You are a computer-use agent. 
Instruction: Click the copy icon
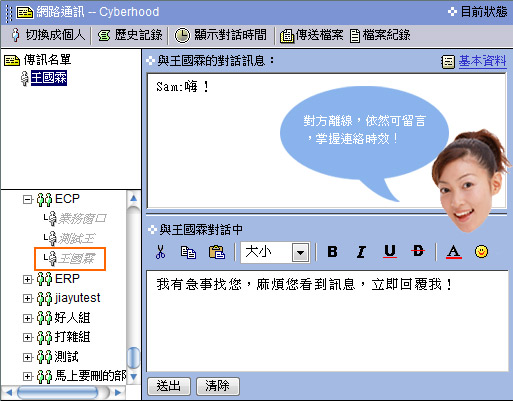(x=188, y=252)
